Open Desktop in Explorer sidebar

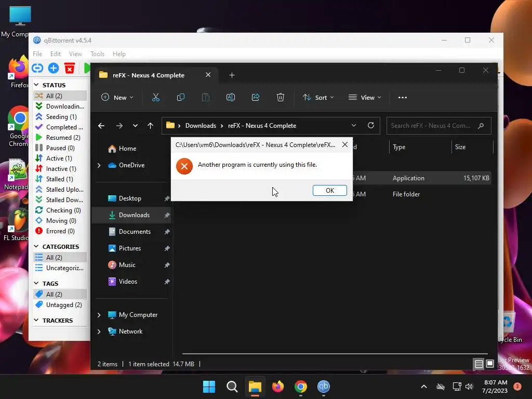129,198
